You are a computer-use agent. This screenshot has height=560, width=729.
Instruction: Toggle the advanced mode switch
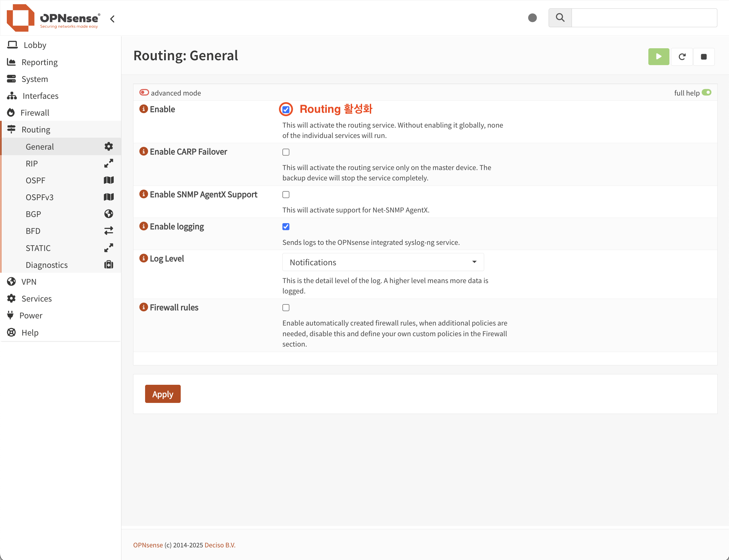pyautogui.click(x=144, y=92)
